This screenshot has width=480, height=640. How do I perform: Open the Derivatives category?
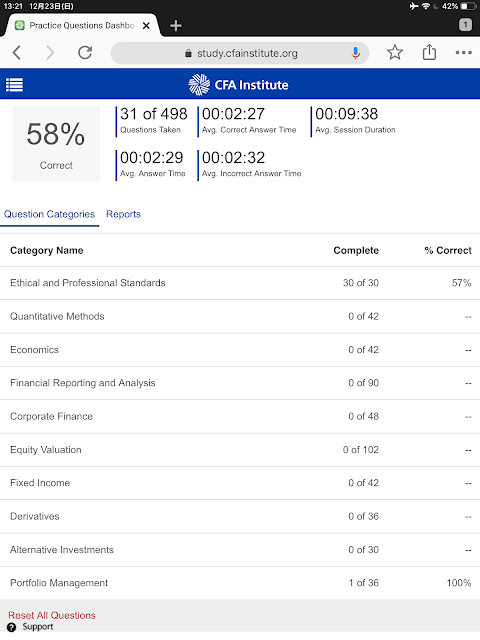pos(240,516)
